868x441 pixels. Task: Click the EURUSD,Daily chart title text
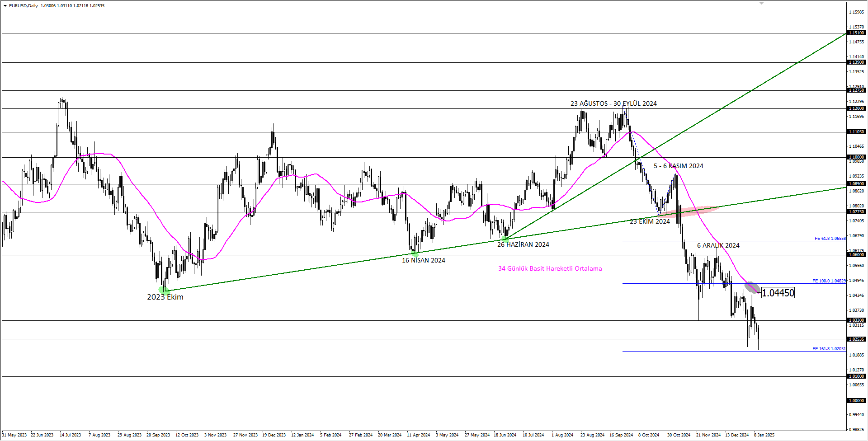pyautogui.click(x=24, y=6)
